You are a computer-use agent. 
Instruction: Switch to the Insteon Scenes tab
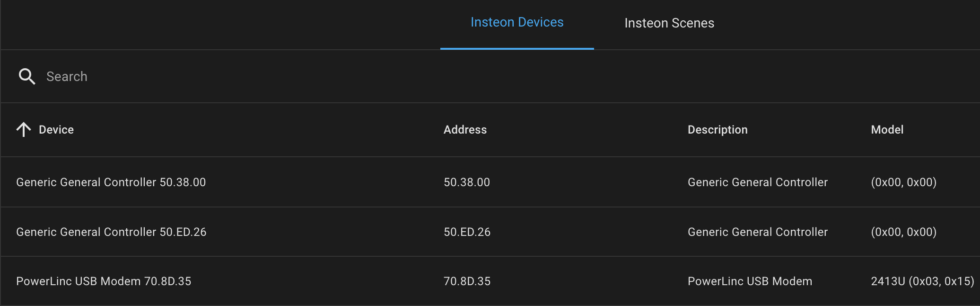click(669, 22)
